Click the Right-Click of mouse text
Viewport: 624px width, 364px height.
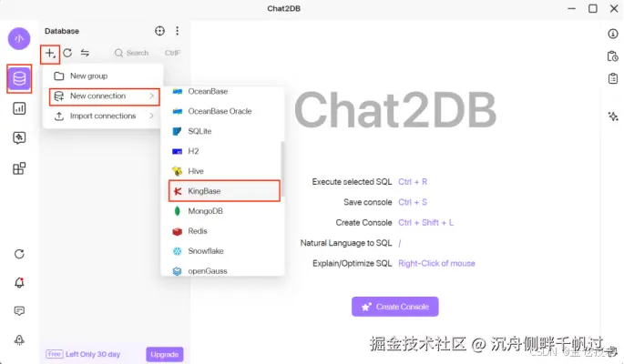click(436, 264)
